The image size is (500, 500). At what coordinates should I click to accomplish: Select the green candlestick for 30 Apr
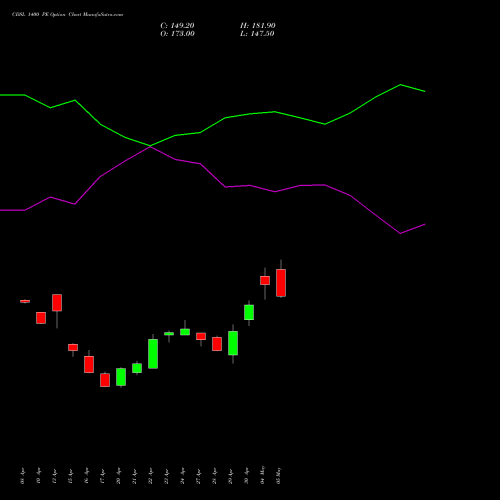[x=249, y=312]
